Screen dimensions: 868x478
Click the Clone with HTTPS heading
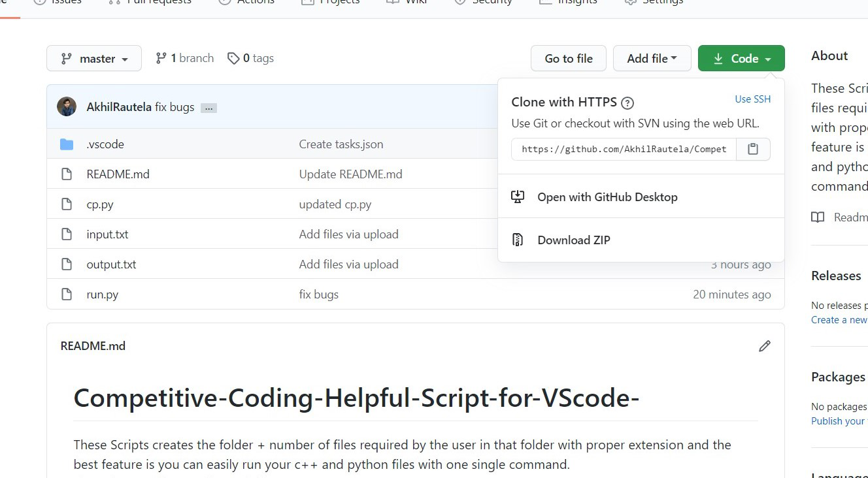click(564, 102)
